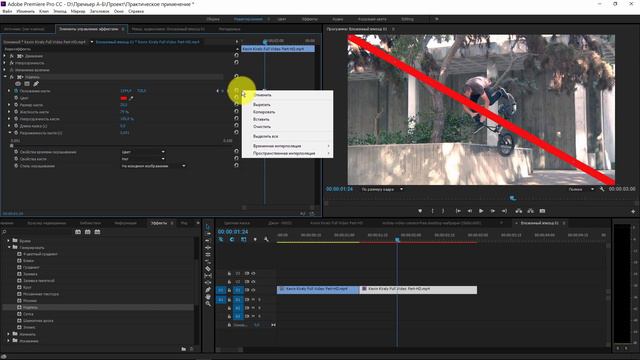Click the timeline timecode 00:00:01:24

click(233, 231)
